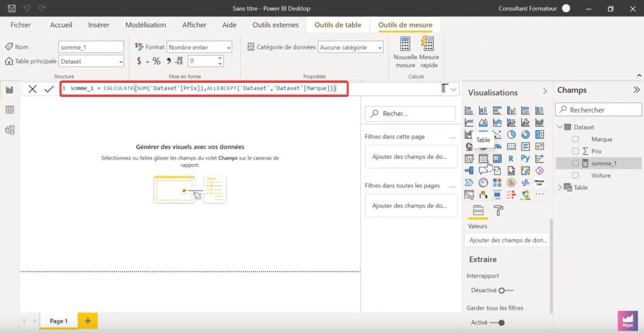Choose the Area chart visual

click(x=483, y=123)
